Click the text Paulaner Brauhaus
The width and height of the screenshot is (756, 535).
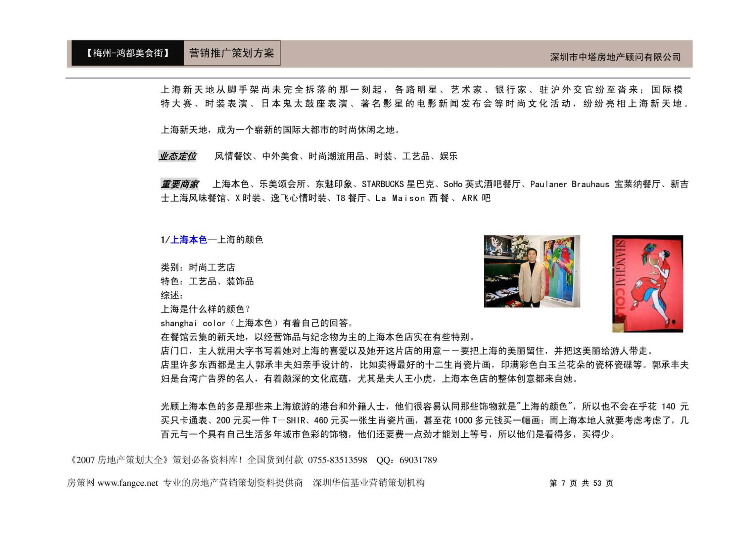pos(569,184)
